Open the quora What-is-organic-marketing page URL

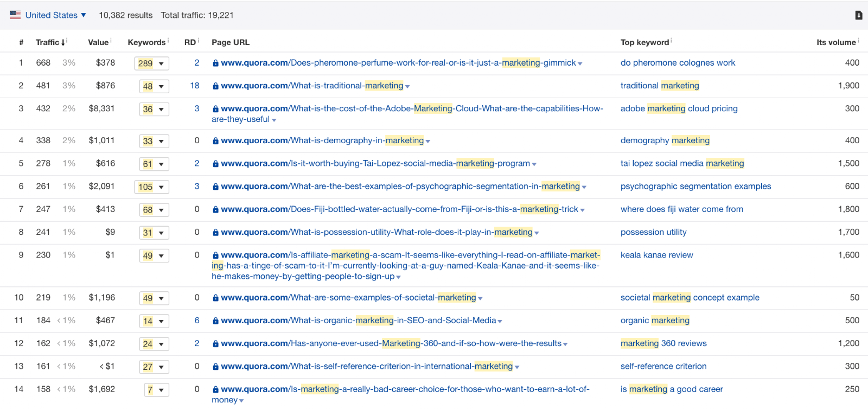pos(359,321)
